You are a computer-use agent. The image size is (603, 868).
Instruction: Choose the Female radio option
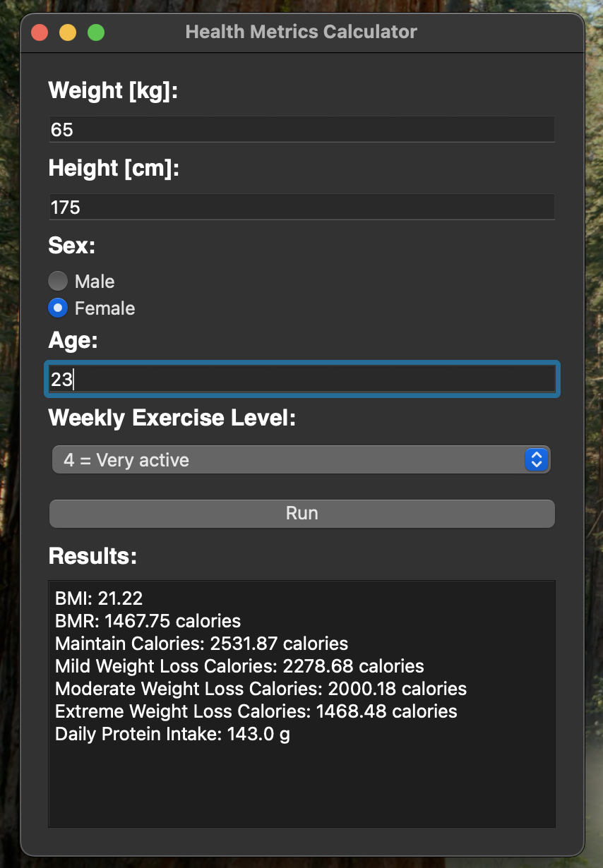click(58, 308)
